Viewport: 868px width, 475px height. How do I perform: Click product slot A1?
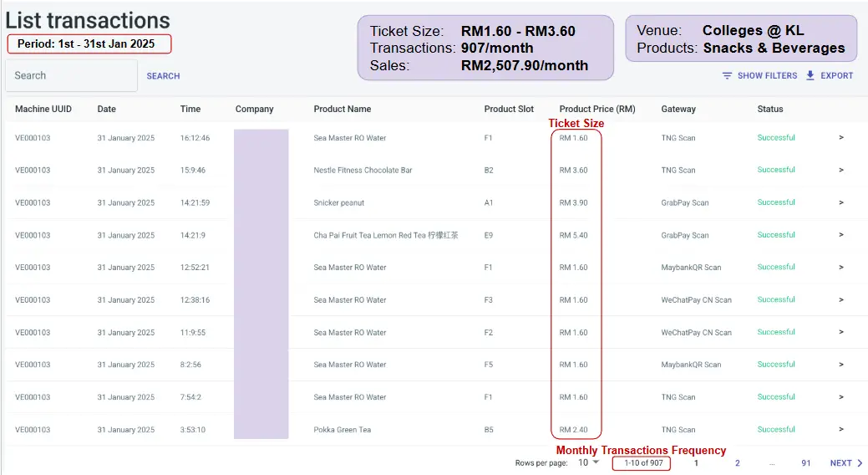coord(489,202)
